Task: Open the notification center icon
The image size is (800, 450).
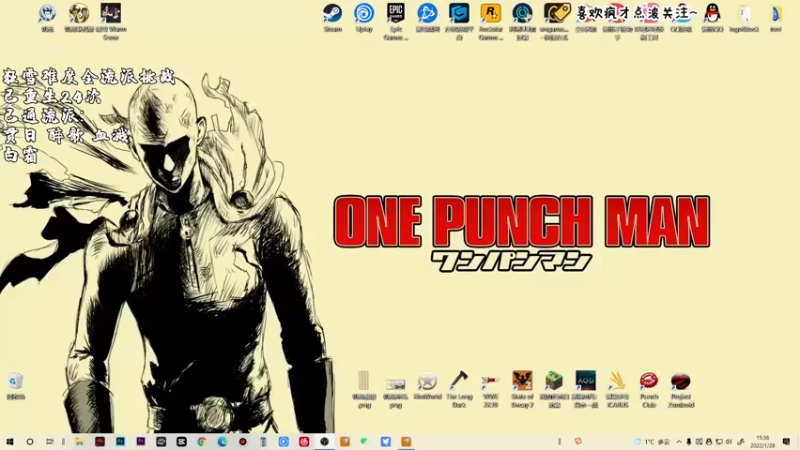Action: [x=786, y=442]
